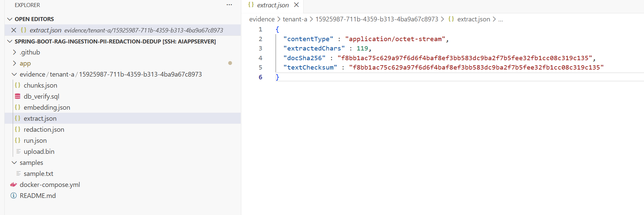
Task: Open Explorer more actions ellipsis menu
Action: click(229, 5)
